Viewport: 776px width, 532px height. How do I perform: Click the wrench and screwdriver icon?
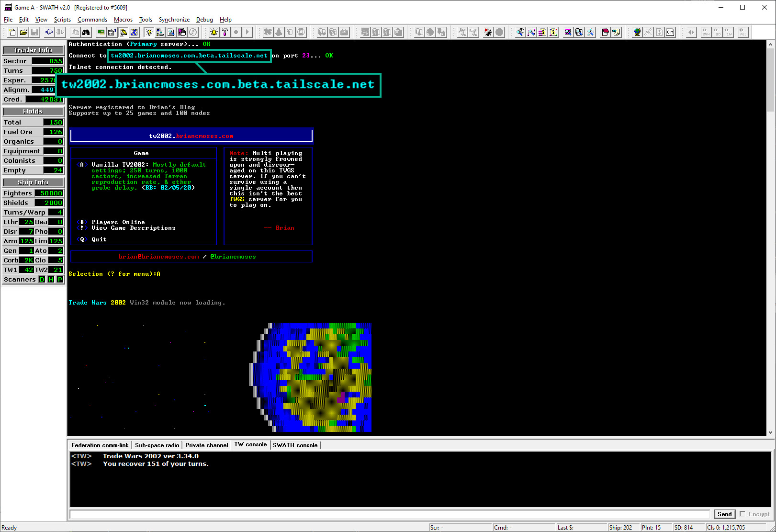click(x=590, y=32)
